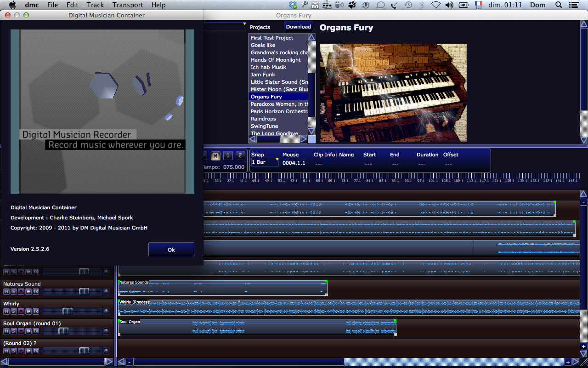Click the Bluetooth icon in the menu bar

(x=422, y=5)
